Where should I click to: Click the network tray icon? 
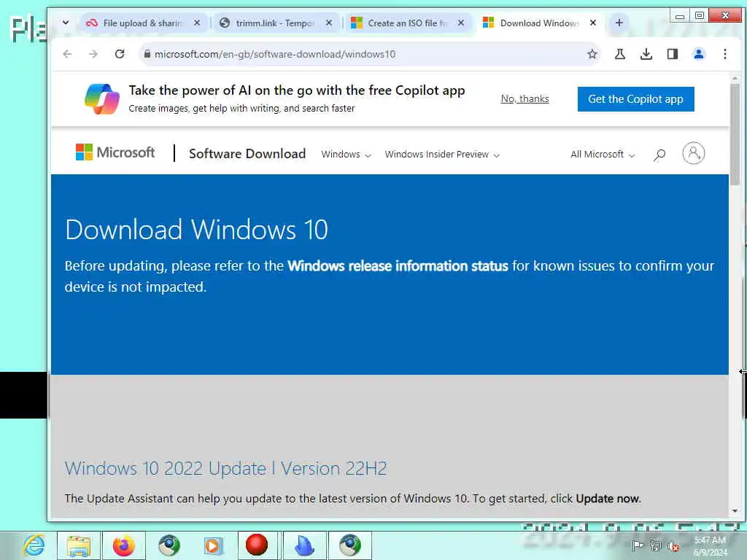coord(656,545)
